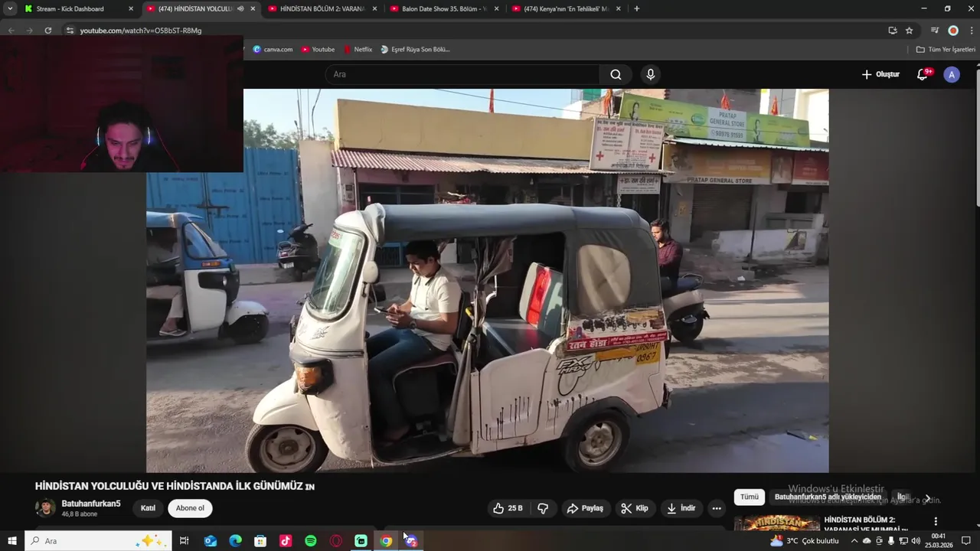The height and width of the screenshot is (551, 980).
Task: Open Windows Start menu
Action: 11,541
